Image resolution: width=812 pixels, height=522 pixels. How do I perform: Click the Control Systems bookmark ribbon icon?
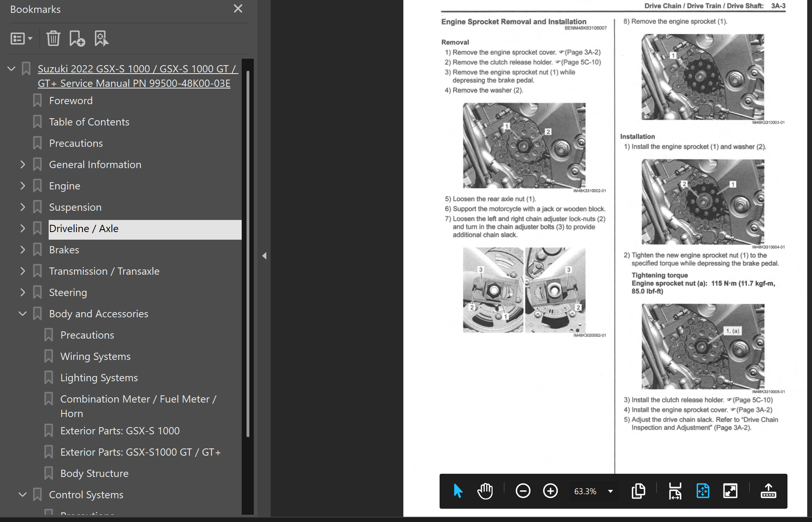point(37,495)
